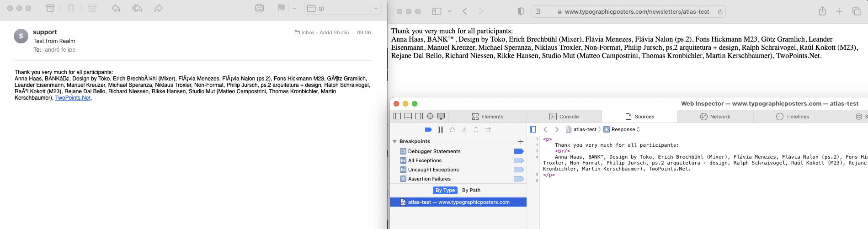Select Assertion Failures row

(458, 179)
